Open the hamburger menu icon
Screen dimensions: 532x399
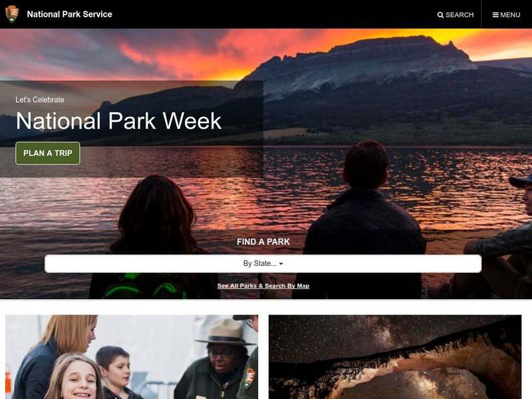(x=495, y=15)
